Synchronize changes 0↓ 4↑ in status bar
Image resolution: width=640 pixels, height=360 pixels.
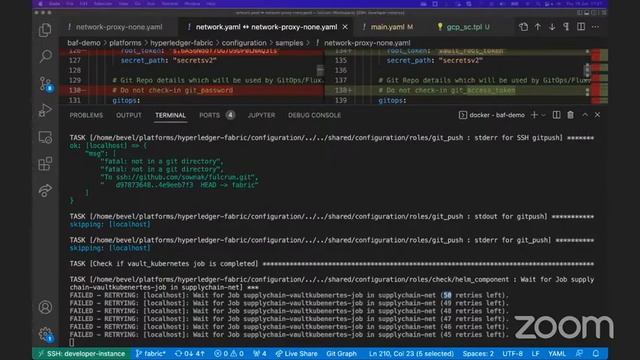(x=189, y=353)
